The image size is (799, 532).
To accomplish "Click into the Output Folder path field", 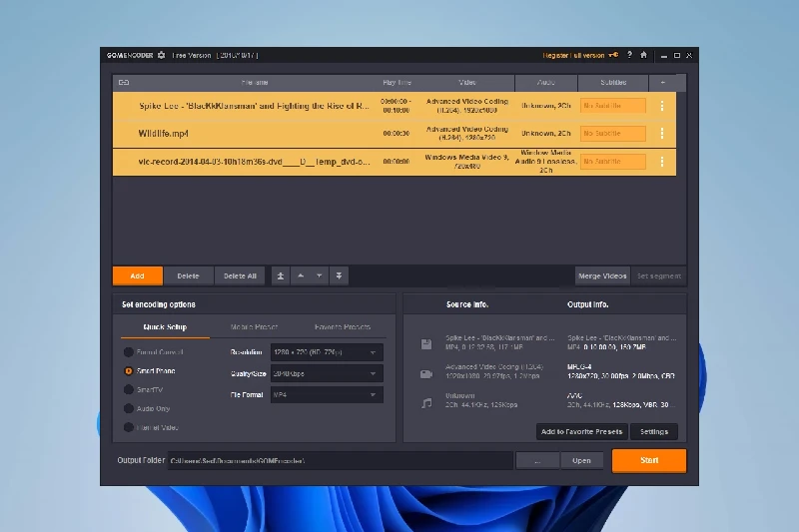I will [x=341, y=461].
